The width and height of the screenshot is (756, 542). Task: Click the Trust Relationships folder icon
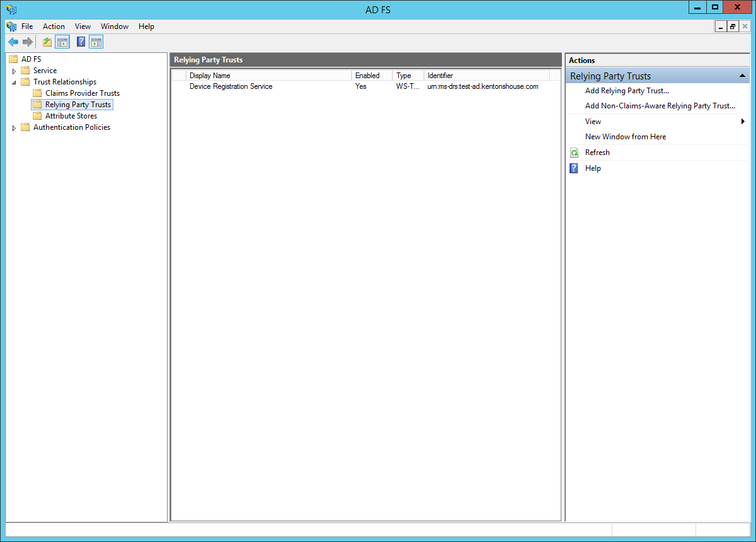pyautogui.click(x=25, y=82)
